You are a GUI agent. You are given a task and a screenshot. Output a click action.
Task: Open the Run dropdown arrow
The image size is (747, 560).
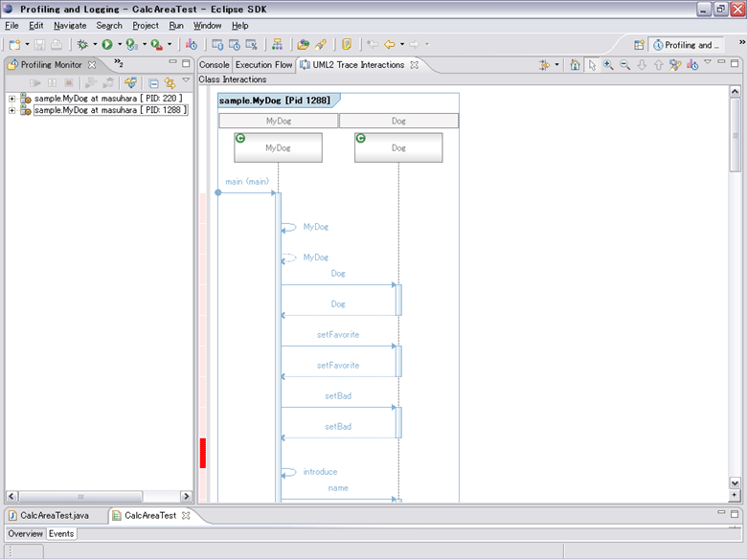pyautogui.click(x=120, y=45)
